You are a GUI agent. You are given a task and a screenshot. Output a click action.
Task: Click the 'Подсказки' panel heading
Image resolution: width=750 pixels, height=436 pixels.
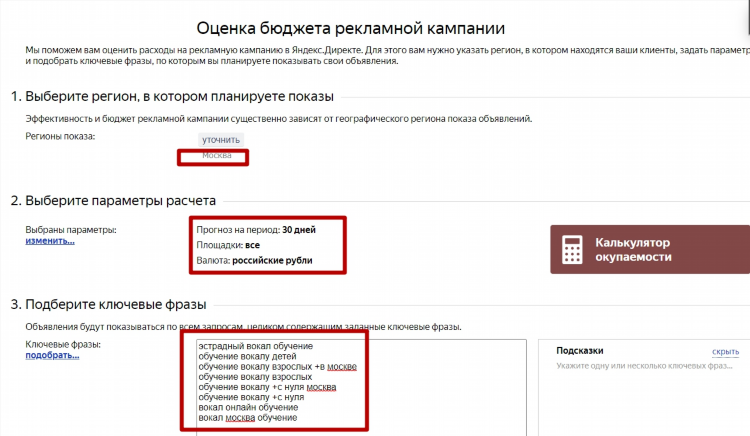pyautogui.click(x=580, y=350)
